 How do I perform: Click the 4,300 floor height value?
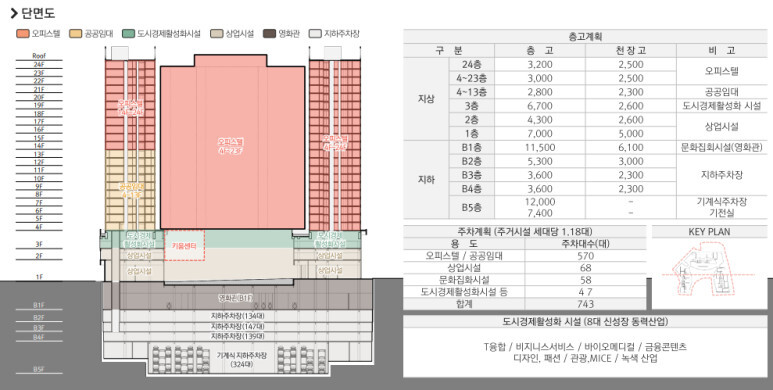point(540,120)
